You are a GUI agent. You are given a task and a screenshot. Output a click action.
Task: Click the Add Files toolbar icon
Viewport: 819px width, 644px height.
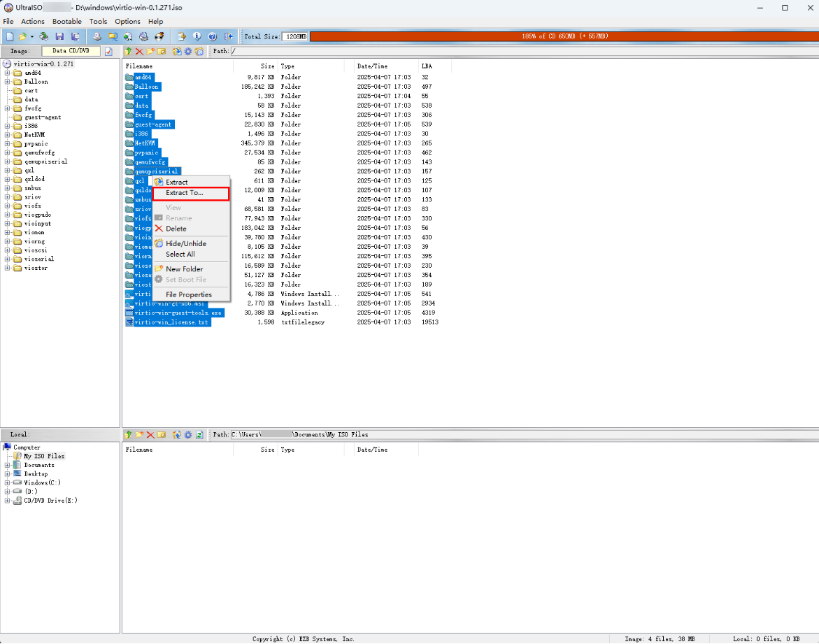tap(182, 36)
